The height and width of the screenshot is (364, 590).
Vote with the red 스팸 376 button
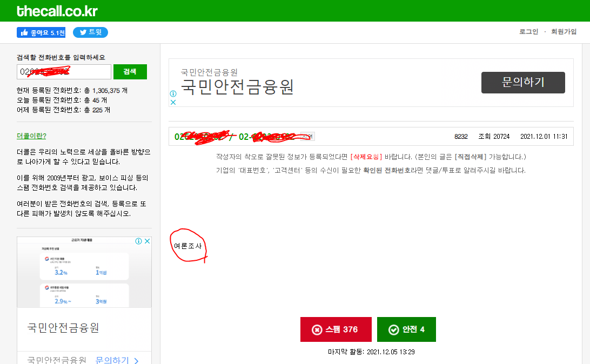click(x=336, y=329)
